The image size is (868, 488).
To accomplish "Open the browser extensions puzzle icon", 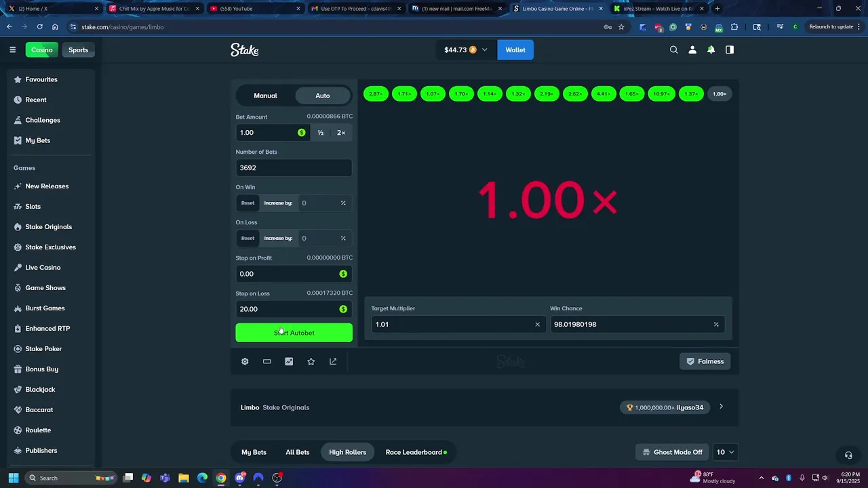I will click(734, 27).
